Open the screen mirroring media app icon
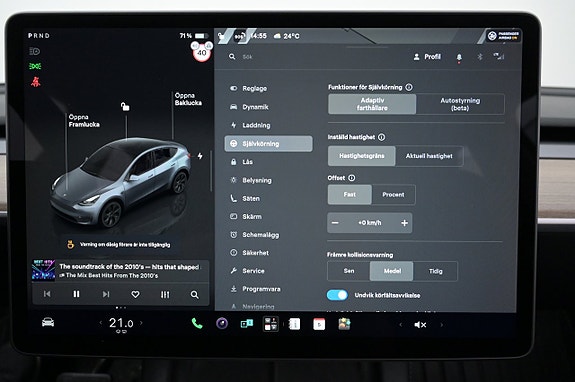Image resolution: width=575 pixels, height=382 pixels. [x=246, y=324]
